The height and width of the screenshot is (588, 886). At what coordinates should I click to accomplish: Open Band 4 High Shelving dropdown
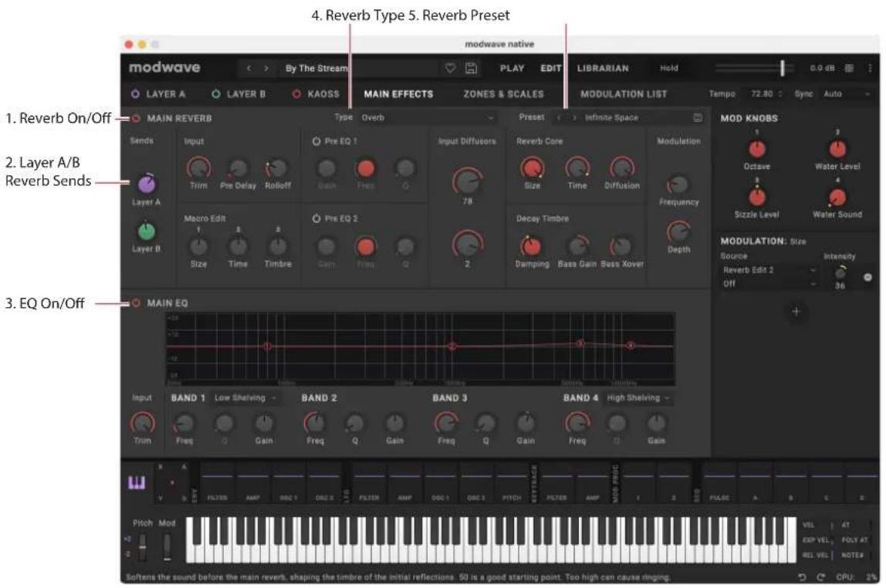[x=638, y=397]
